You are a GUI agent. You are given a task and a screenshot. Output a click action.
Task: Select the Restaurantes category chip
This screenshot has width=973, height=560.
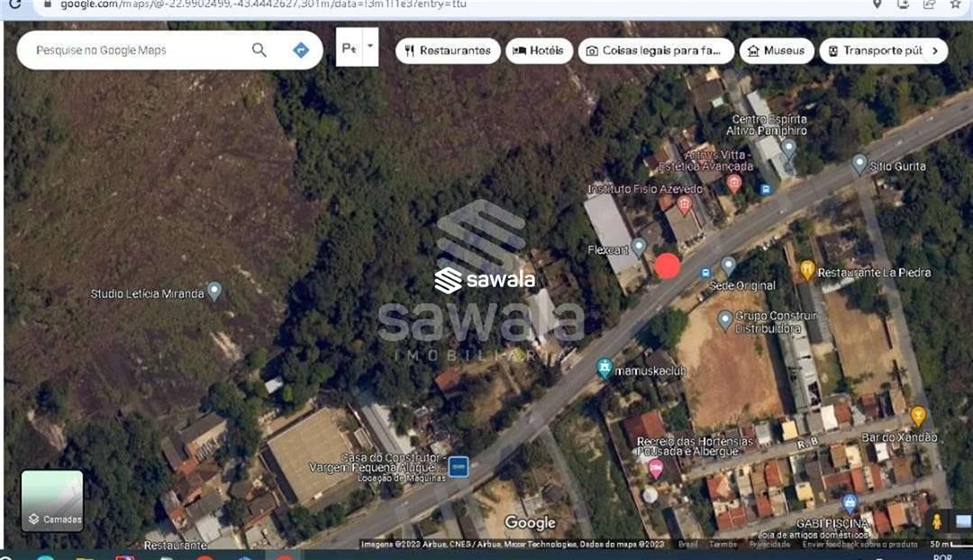(448, 50)
